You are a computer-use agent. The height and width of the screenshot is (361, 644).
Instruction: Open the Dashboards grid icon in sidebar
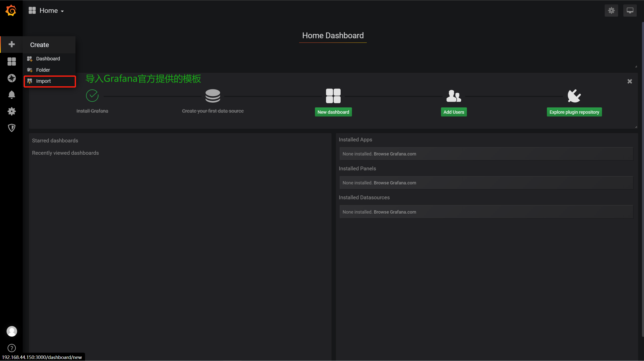[x=12, y=61]
